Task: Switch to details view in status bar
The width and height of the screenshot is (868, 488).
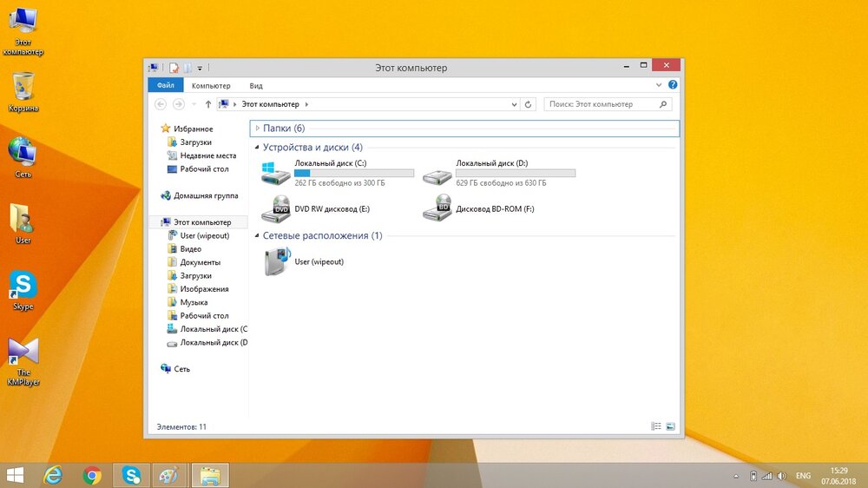Action: [656, 426]
